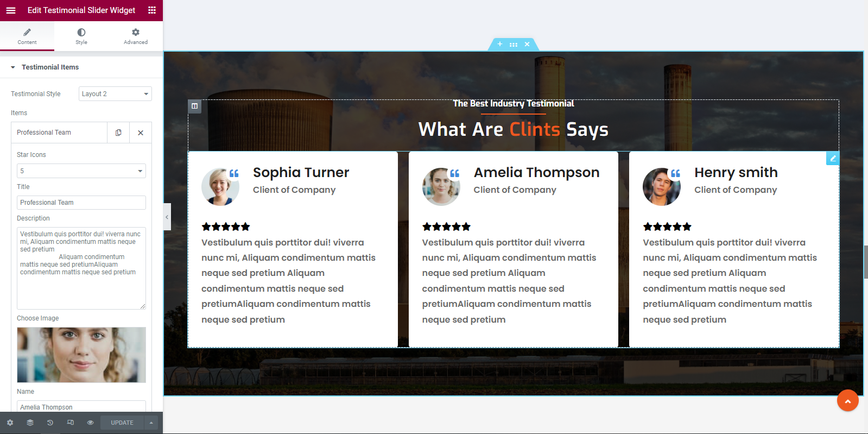This screenshot has width=868, height=434.
Task: Click the Sophia Turner name text
Action: click(301, 173)
